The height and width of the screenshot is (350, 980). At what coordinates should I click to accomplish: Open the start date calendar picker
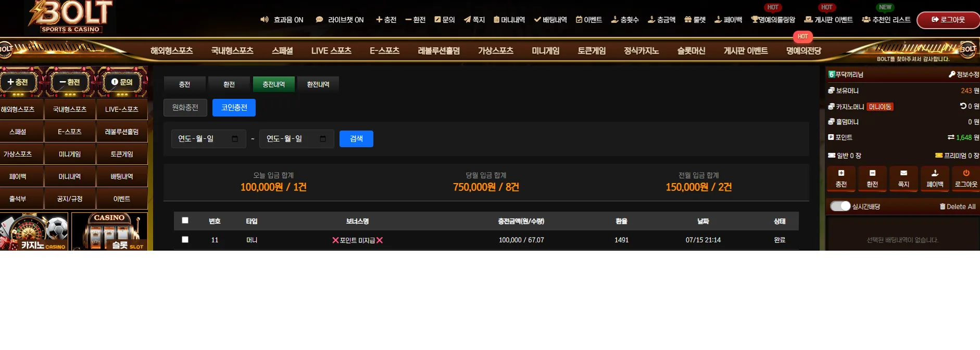point(235,139)
